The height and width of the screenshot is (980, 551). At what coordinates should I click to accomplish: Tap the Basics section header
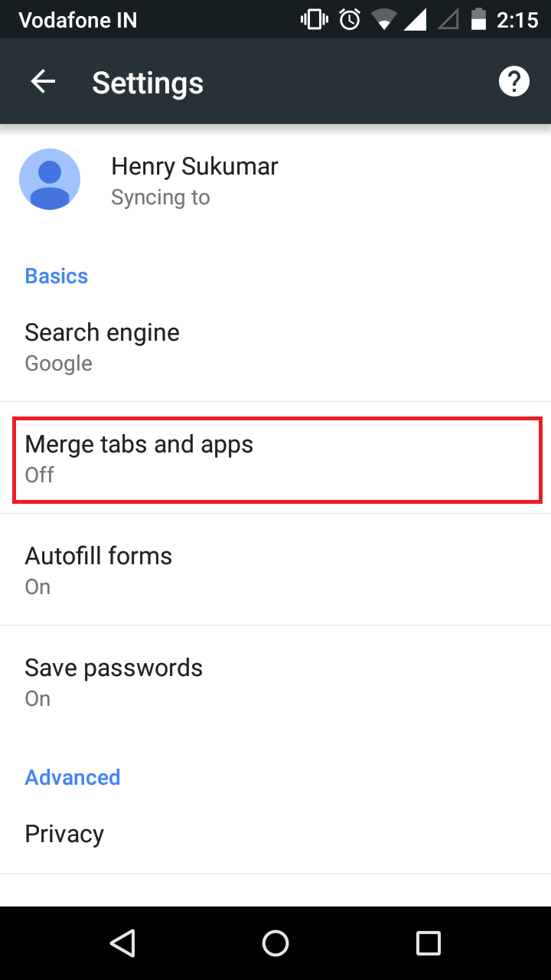[56, 275]
